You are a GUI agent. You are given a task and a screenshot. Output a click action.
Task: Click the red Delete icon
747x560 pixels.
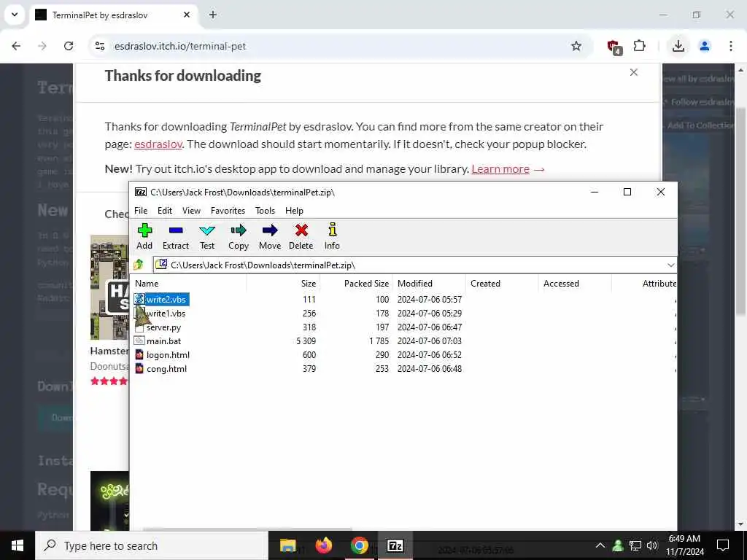(301, 237)
